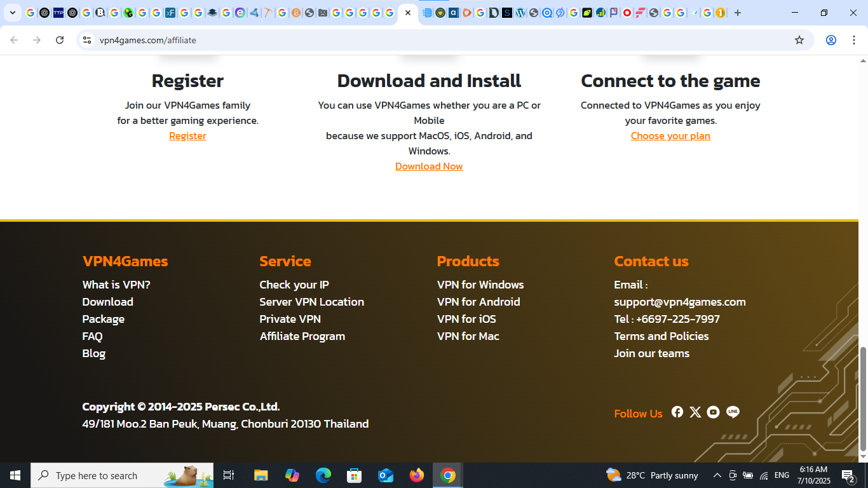Switch to the TTP favicon tab
This screenshot has height=488, width=868.
(x=58, y=13)
